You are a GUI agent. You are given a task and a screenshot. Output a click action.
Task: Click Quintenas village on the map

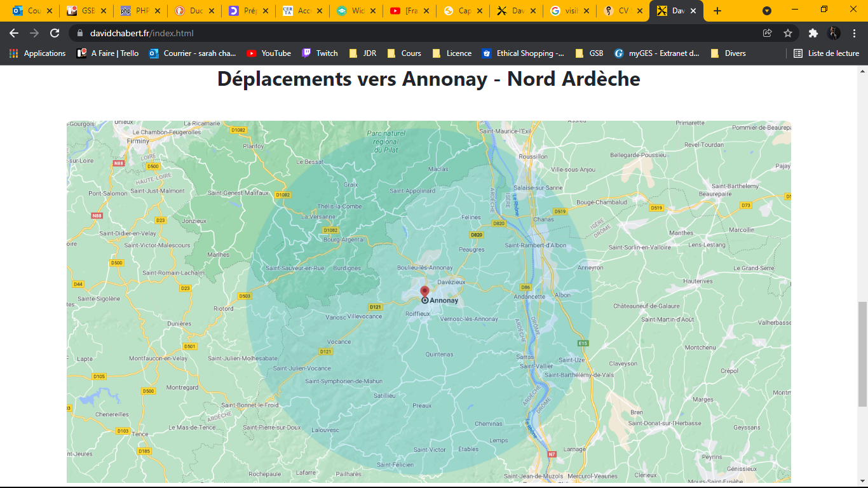(x=440, y=355)
